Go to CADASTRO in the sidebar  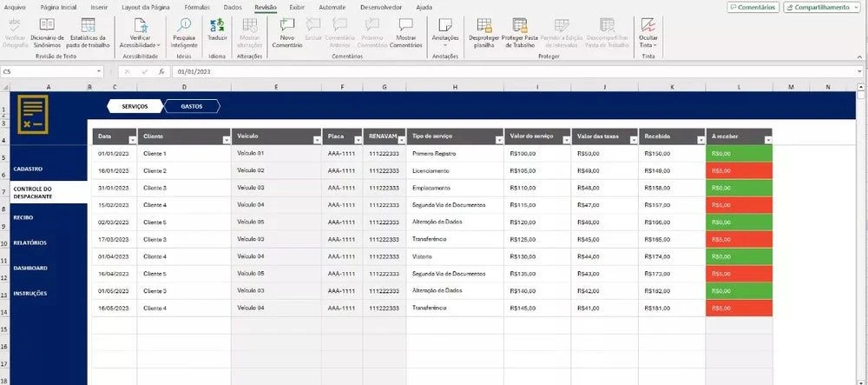click(x=29, y=169)
